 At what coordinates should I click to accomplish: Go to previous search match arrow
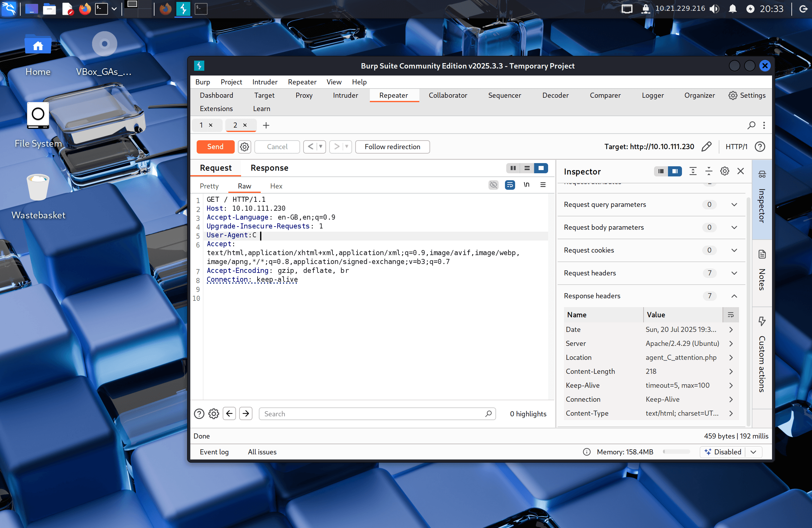coord(229,414)
